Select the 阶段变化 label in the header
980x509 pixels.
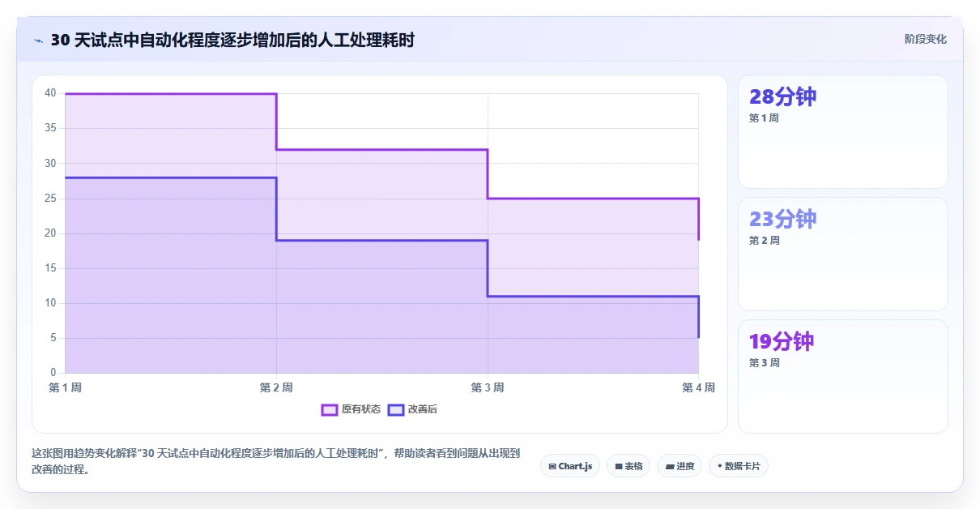tap(925, 40)
